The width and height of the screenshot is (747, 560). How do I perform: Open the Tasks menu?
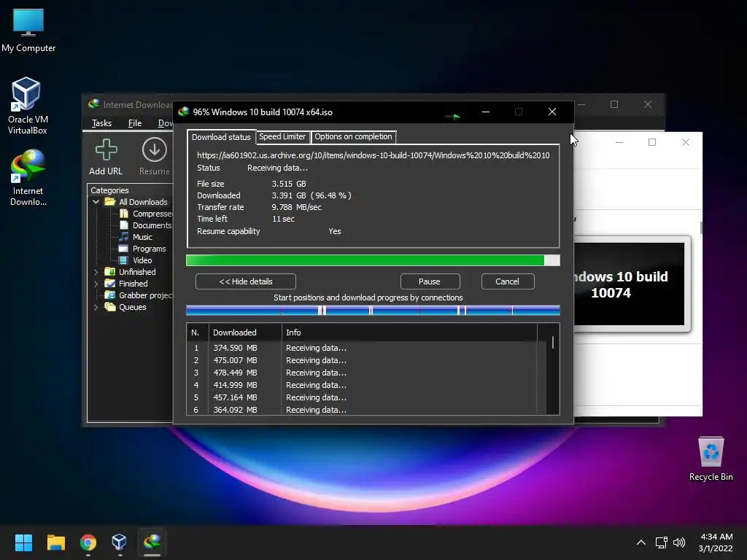101,123
